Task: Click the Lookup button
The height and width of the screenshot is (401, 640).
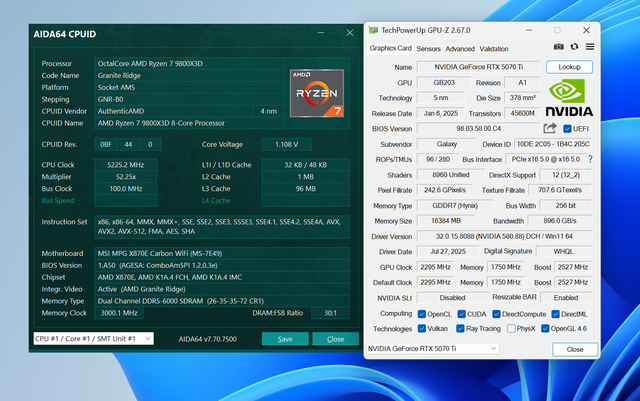Action: [569, 67]
